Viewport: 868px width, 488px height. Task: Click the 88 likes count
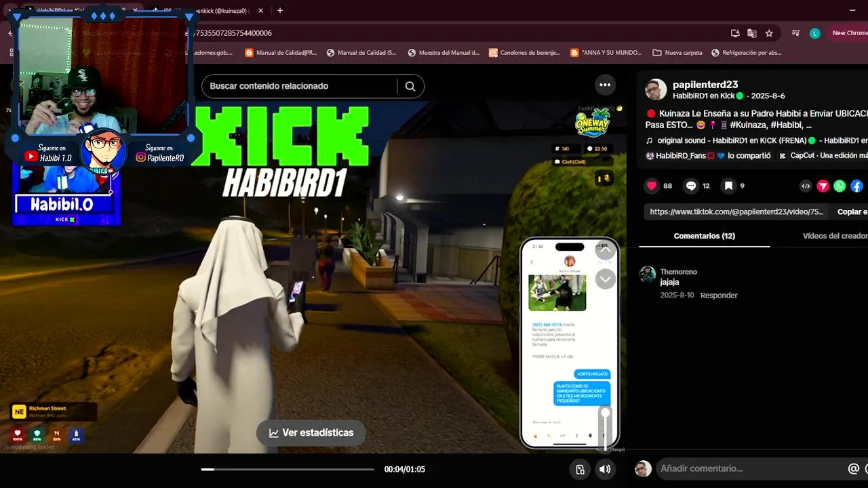[x=667, y=186]
